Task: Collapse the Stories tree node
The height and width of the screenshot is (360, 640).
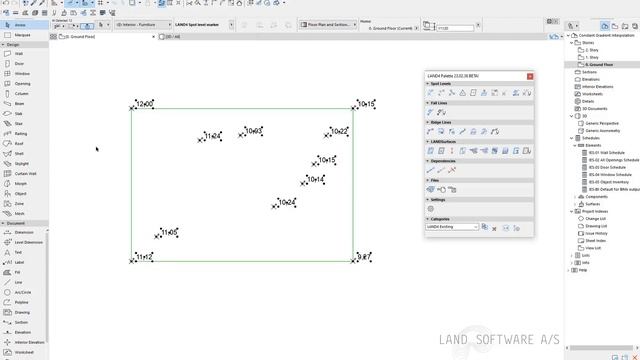Action: click(x=572, y=43)
